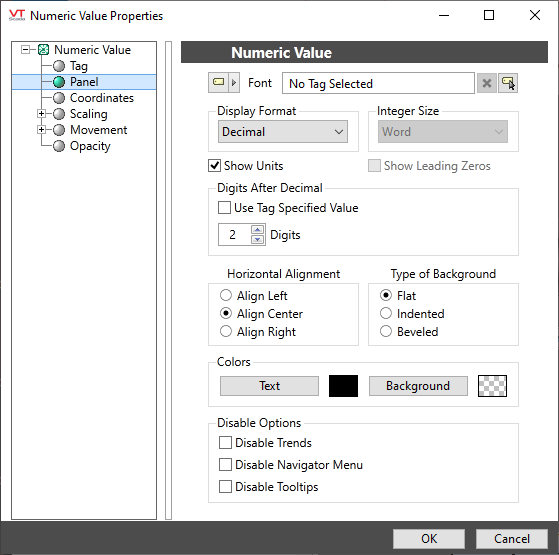Open the Display Format dropdown

[283, 132]
